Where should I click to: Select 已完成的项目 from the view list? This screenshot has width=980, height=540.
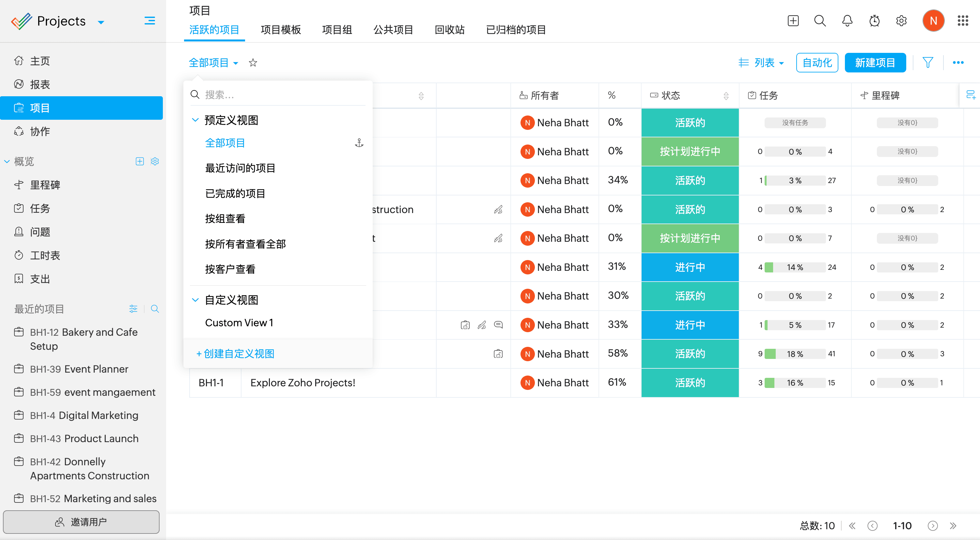tap(235, 193)
